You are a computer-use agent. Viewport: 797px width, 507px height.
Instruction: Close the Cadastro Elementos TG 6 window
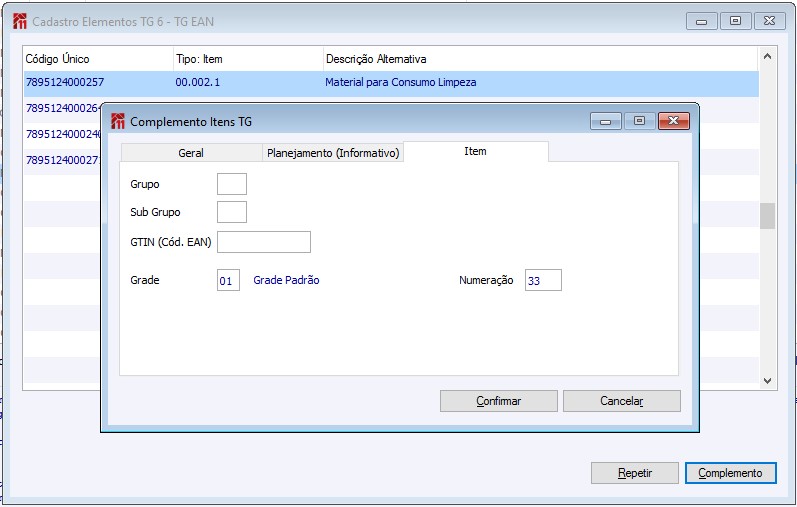pos(770,21)
